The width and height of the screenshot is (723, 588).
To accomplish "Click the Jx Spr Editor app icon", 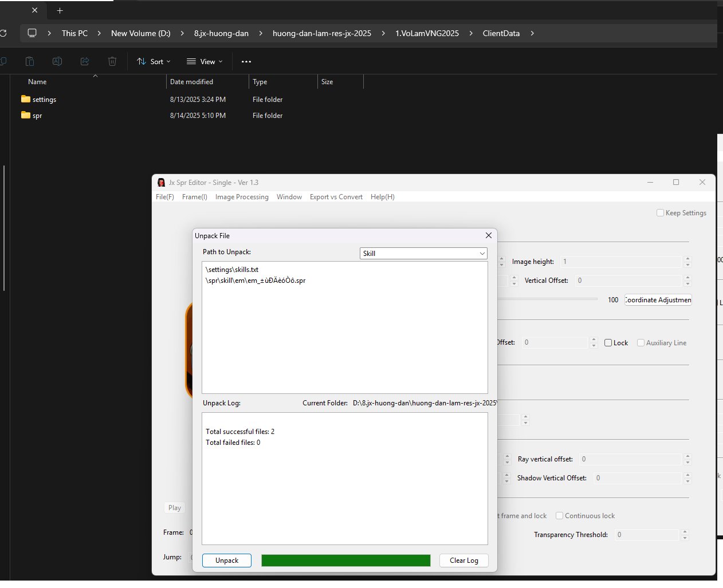I will [161, 183].
